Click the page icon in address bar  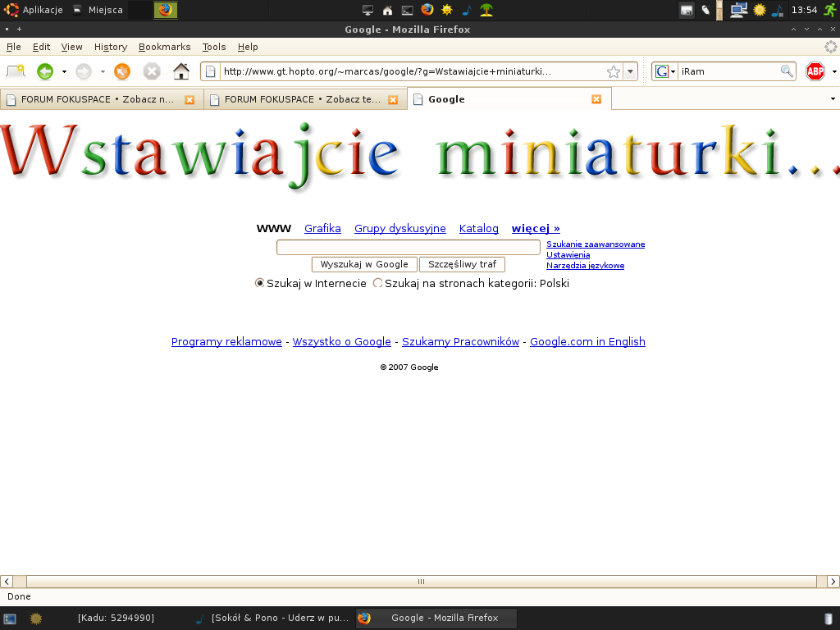tap(211, 71)
